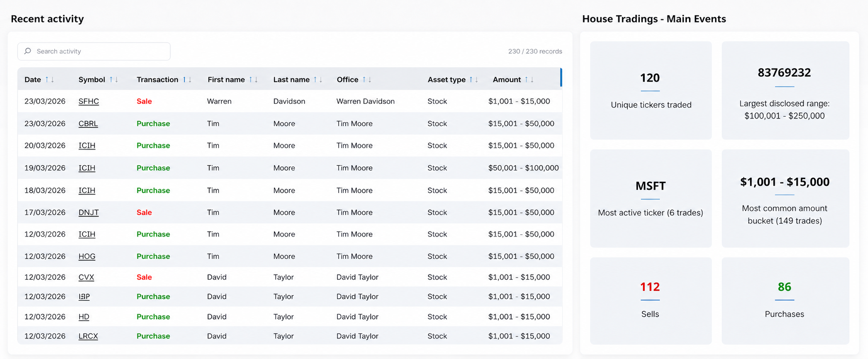
Task: Click 'Purchase' in the CBRL row
Action: tap(153, 123)
